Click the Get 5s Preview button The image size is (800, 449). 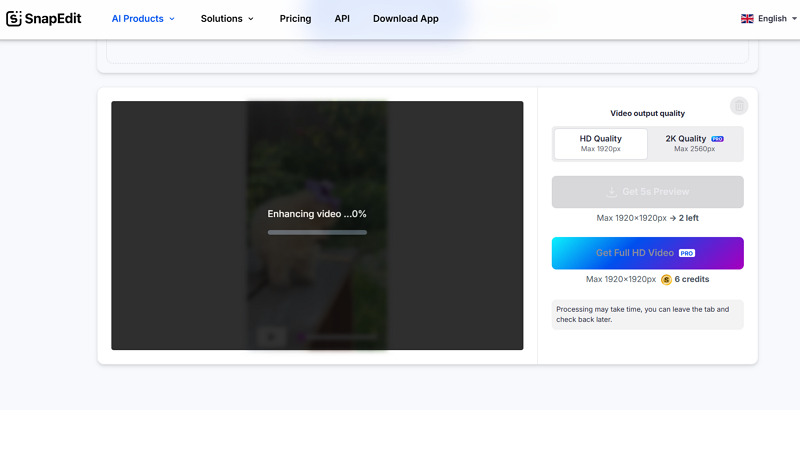point(647,192)
